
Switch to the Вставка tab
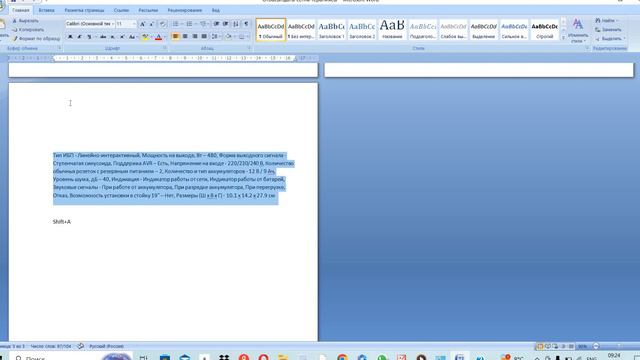tap(46, 10)
